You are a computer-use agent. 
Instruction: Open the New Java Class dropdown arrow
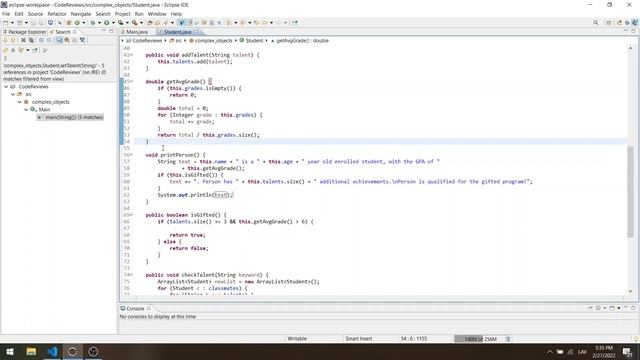[84, 23]
